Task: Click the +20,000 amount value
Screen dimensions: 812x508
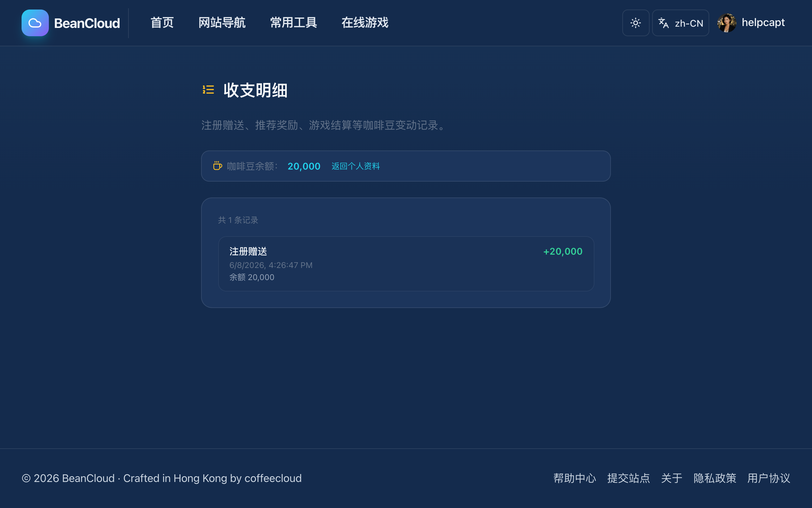Action: click(x=563, y=251)
